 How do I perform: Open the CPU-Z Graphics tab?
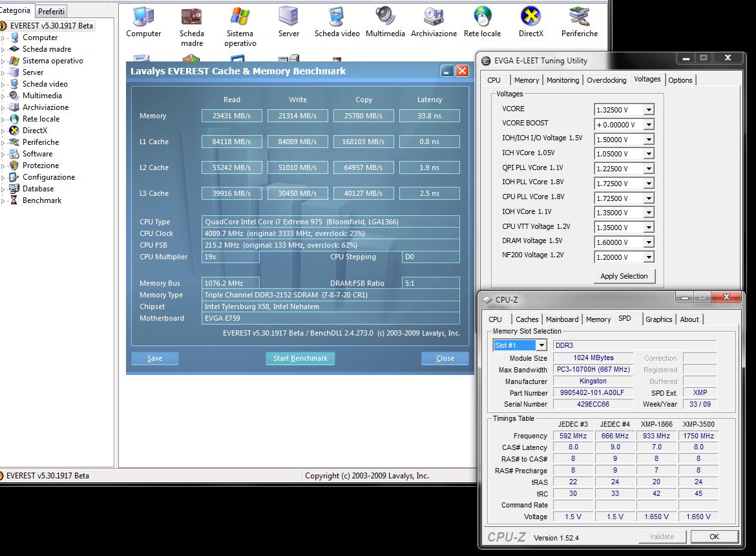tap(658, 319)
